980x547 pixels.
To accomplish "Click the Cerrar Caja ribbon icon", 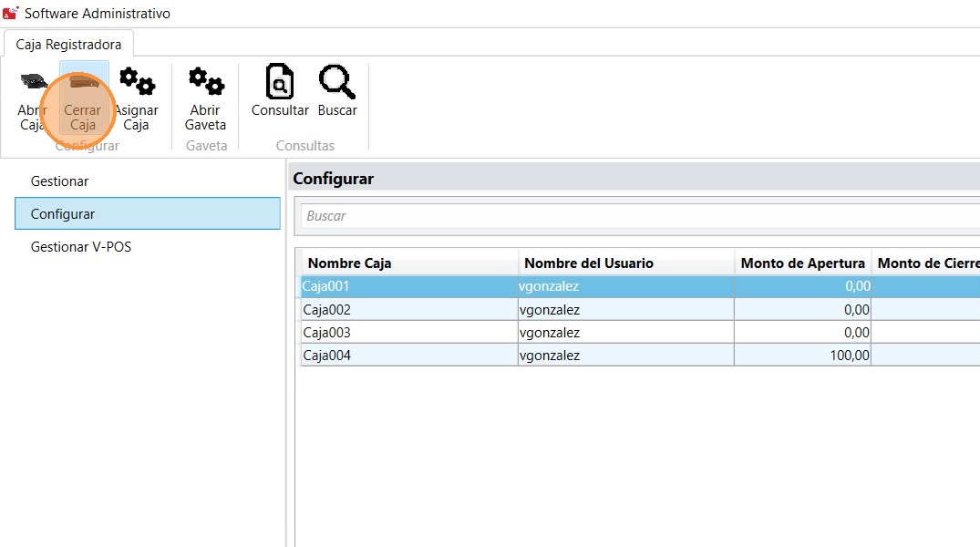I will (x=82, y=84).
